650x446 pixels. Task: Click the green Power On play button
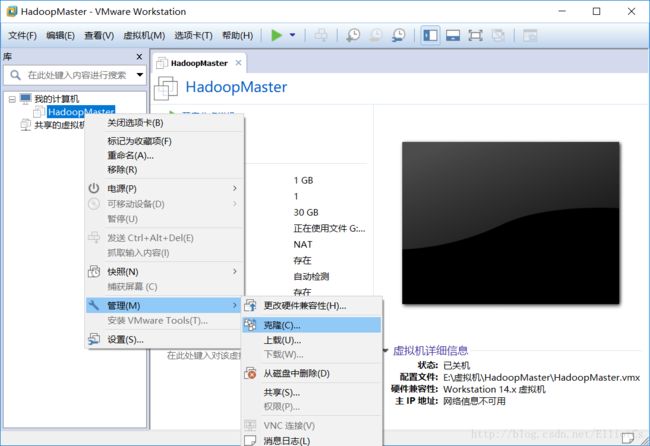[x=276, y=35]
